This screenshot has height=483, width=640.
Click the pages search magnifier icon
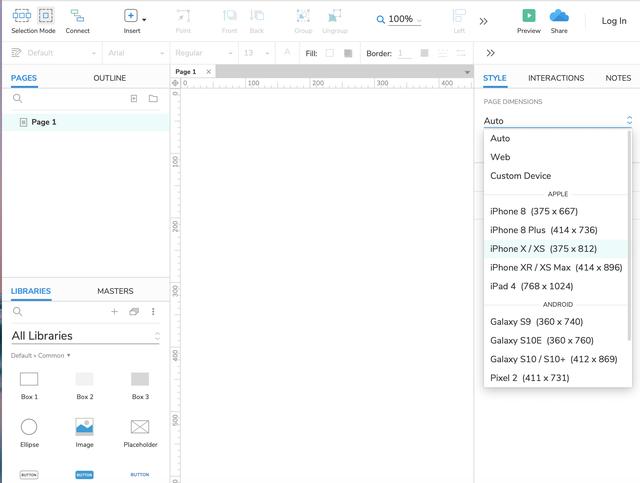tap(17, 98)
